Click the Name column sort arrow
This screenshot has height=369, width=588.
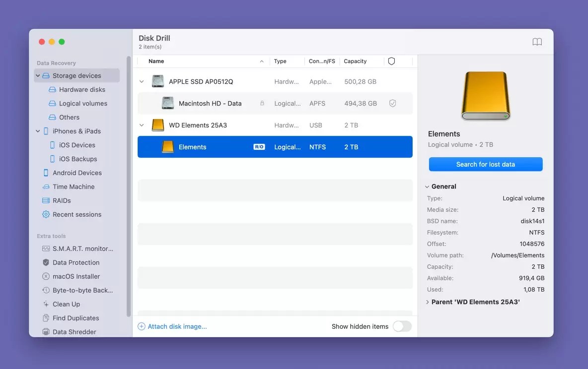262,61
